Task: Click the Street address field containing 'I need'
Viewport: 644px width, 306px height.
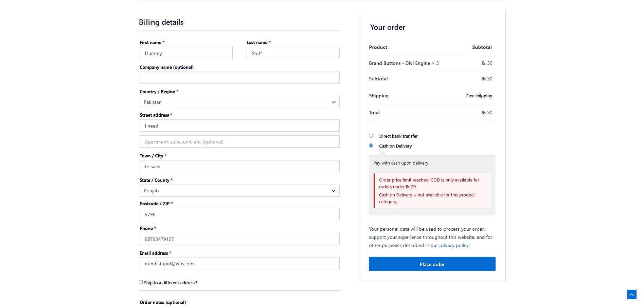Action: 239,126
